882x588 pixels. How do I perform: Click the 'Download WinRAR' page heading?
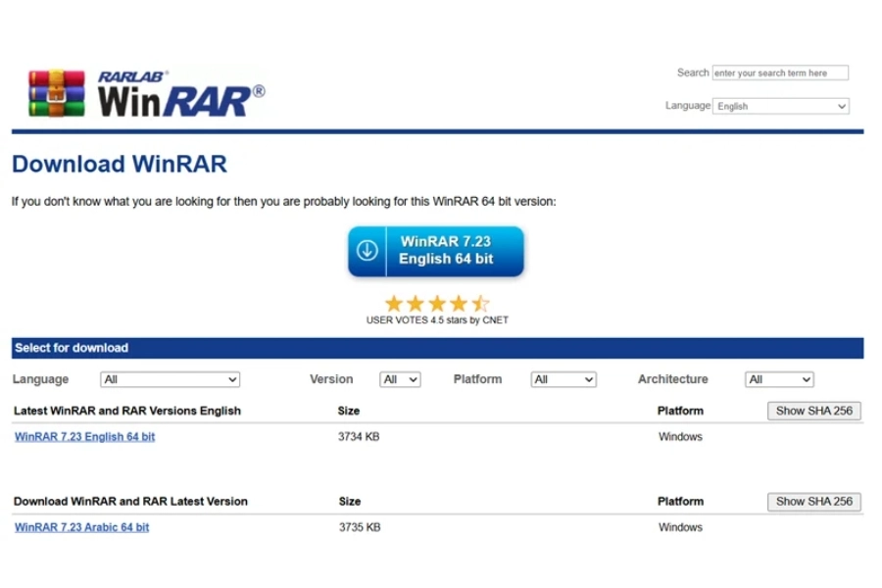tap(120, 165)
